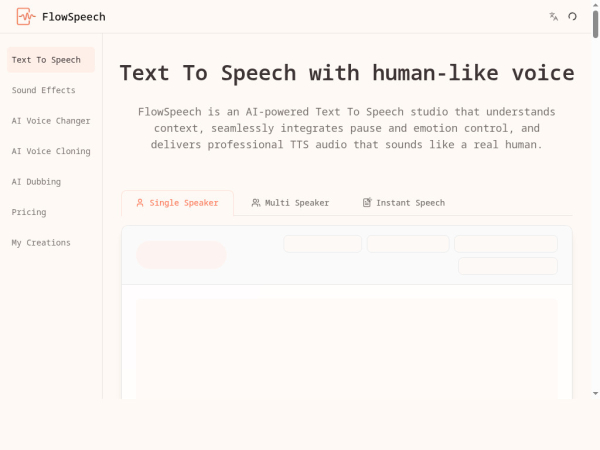Switch to the Multi Speaker tab

point(290,203)
